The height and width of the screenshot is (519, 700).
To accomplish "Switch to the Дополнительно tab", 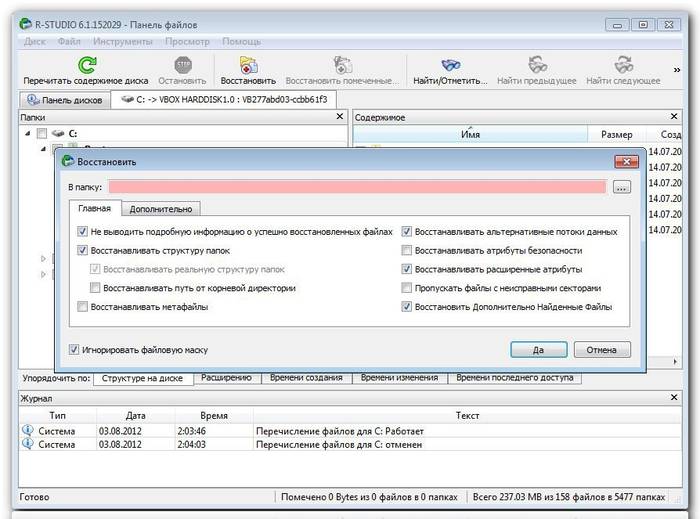I will click(x=160, y=209).
